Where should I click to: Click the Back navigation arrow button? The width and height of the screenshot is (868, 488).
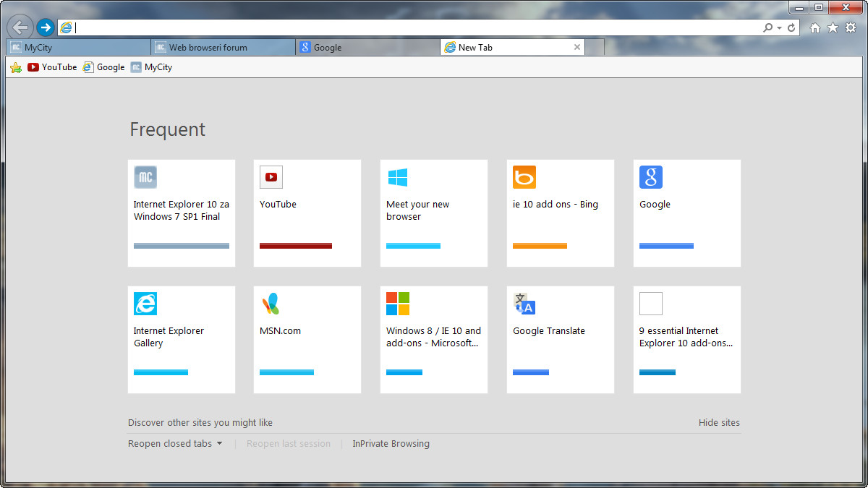(x=20, y=27)
